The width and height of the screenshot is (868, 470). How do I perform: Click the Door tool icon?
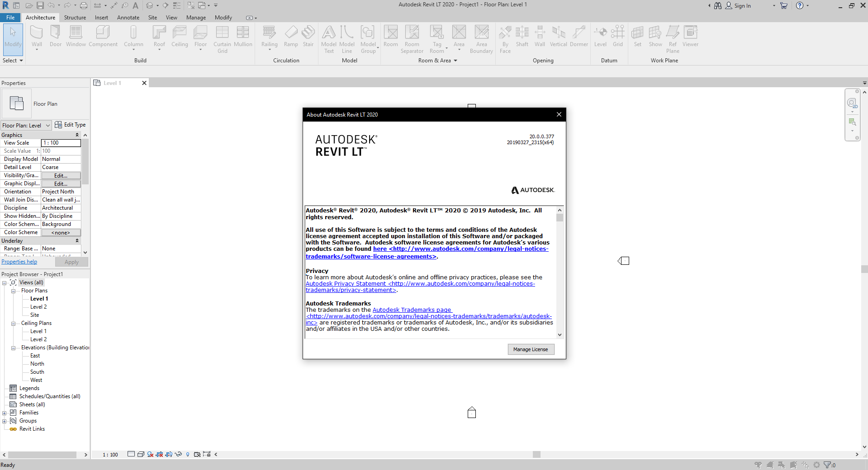56,33
